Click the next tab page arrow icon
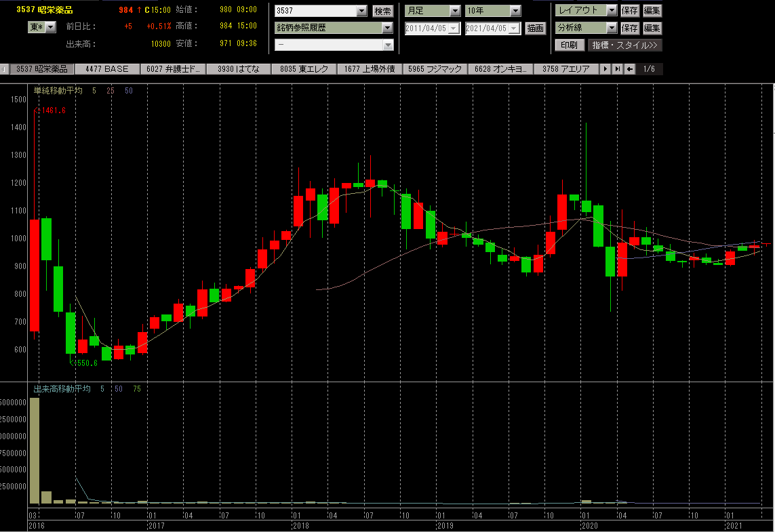Image resolution: width=775 pixels, height=532 pixels. click(x=605, y=69)
